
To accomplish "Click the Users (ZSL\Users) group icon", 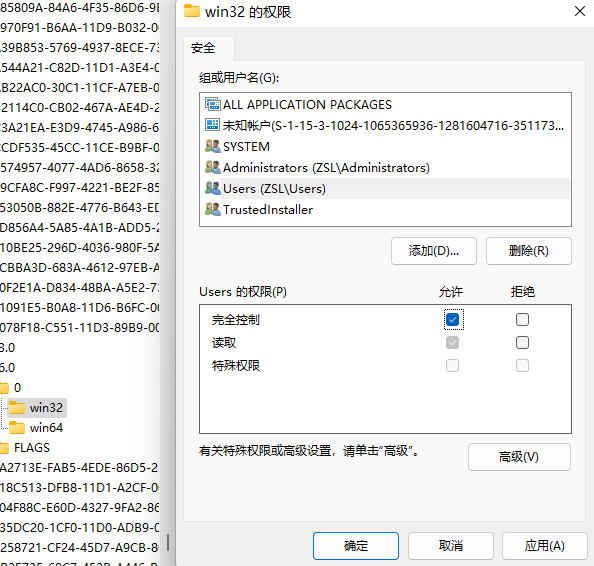I will click(x=213, y=188).
